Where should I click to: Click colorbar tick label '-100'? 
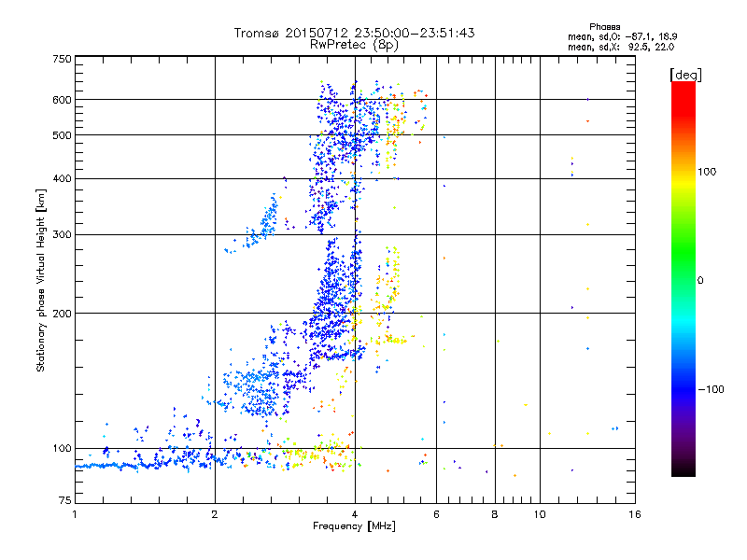(711, 389)
